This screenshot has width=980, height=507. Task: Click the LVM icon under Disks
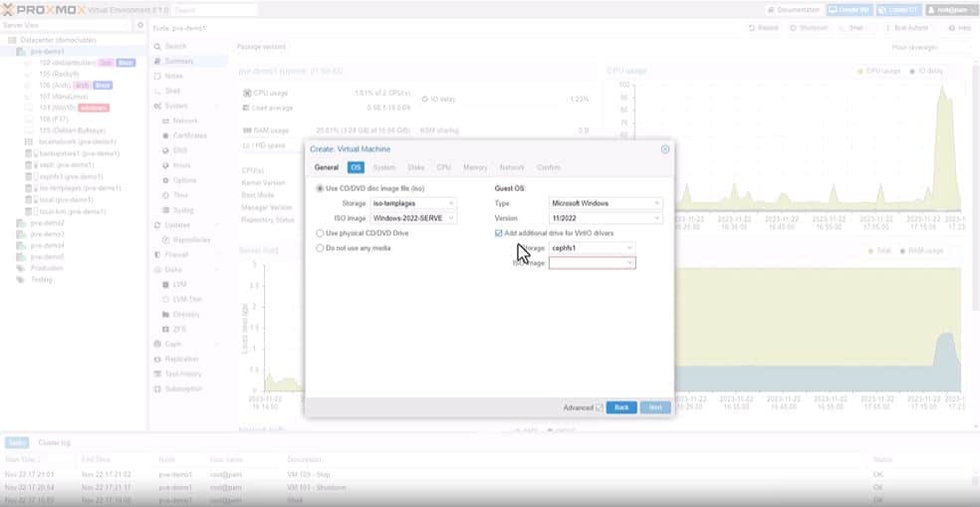click(x=165, y=285)
